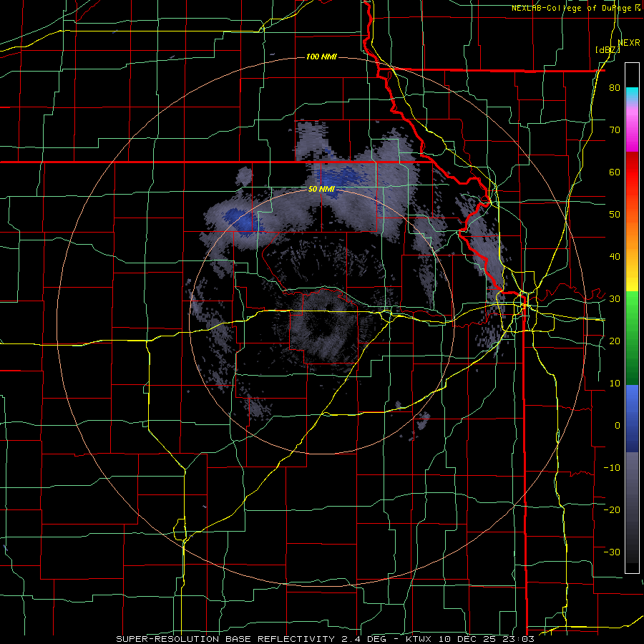Screen dimensions: 644x644
Task: Select the 20 value on dBZ scale
Action: click(x=615, y=341)
